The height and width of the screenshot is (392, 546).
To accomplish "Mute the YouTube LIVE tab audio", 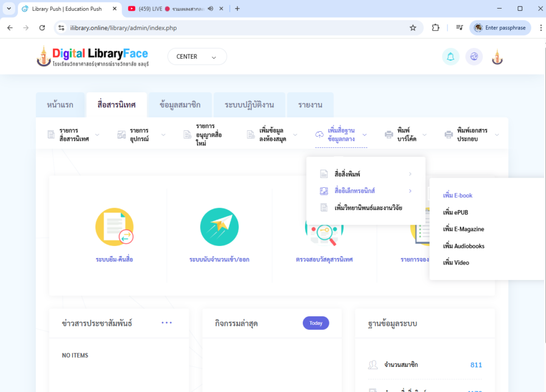I will point(211,9).
